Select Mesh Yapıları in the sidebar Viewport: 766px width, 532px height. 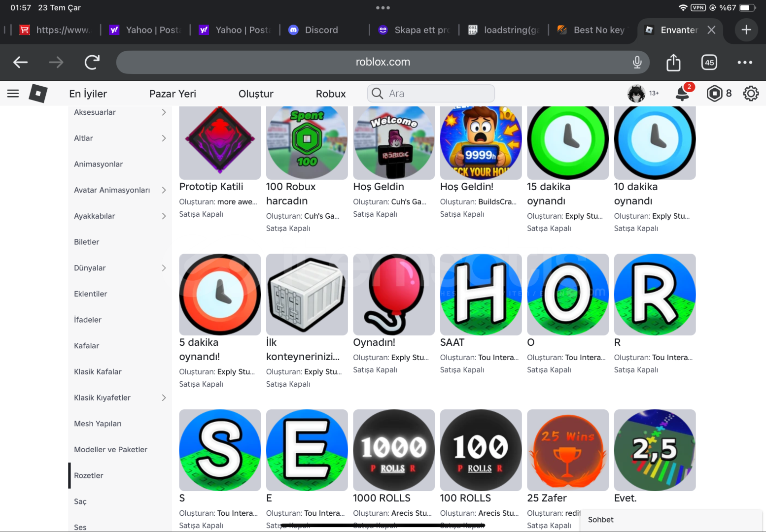pyautogui.click(x=98, y=424)
